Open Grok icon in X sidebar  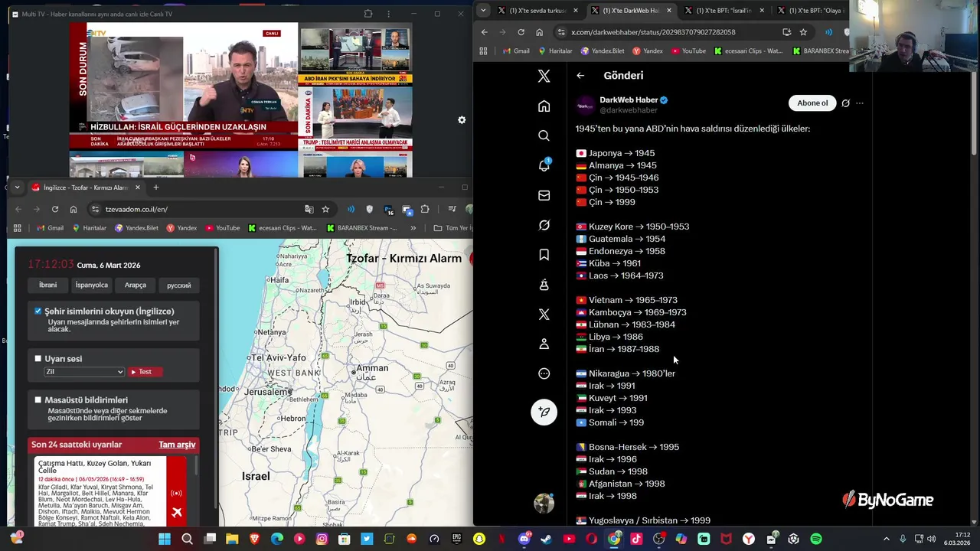pyautogui.click(x=544, y=225)
